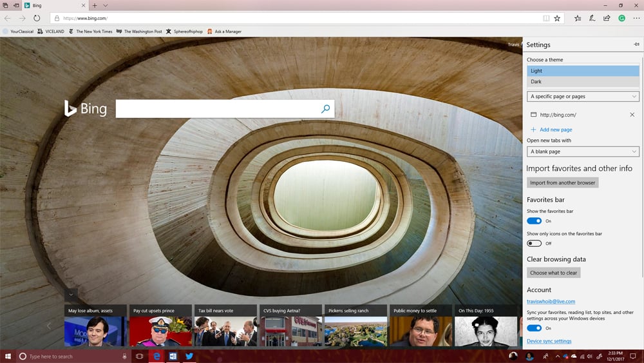Open the Hub favorites icon

pyautogui.click(x=577, y=18)
